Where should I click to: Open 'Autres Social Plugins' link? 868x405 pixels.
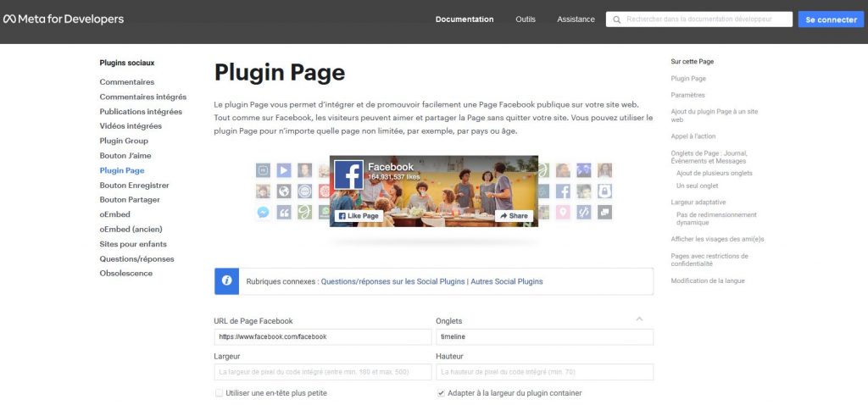(506, 281)
